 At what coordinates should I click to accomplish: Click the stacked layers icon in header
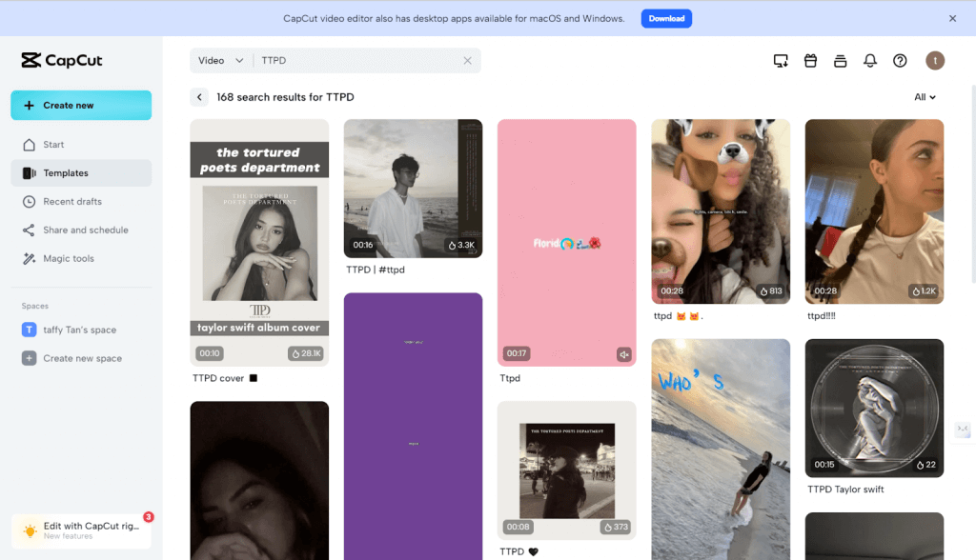(840, 61)
